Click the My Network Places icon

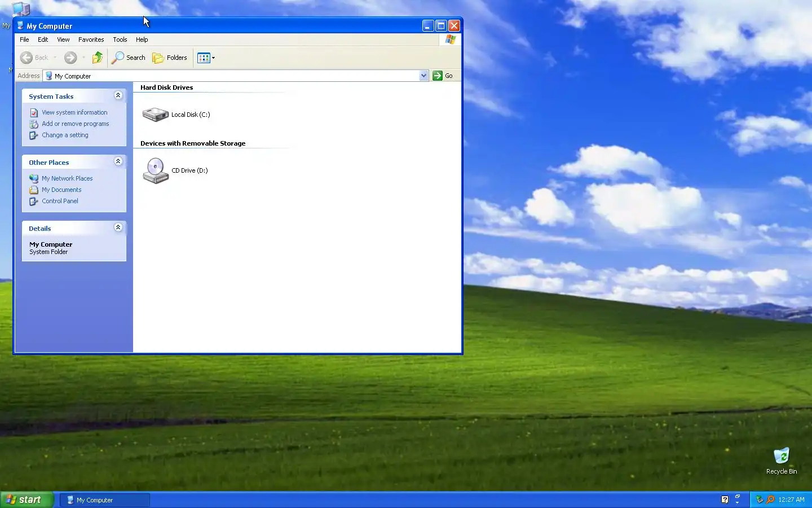pos(34,178)
